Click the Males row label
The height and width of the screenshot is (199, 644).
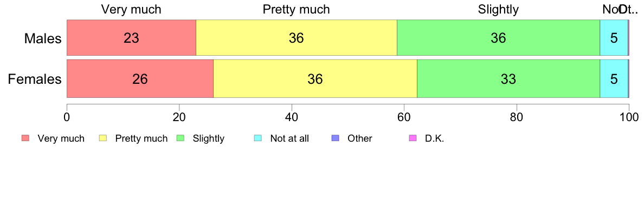43,38
